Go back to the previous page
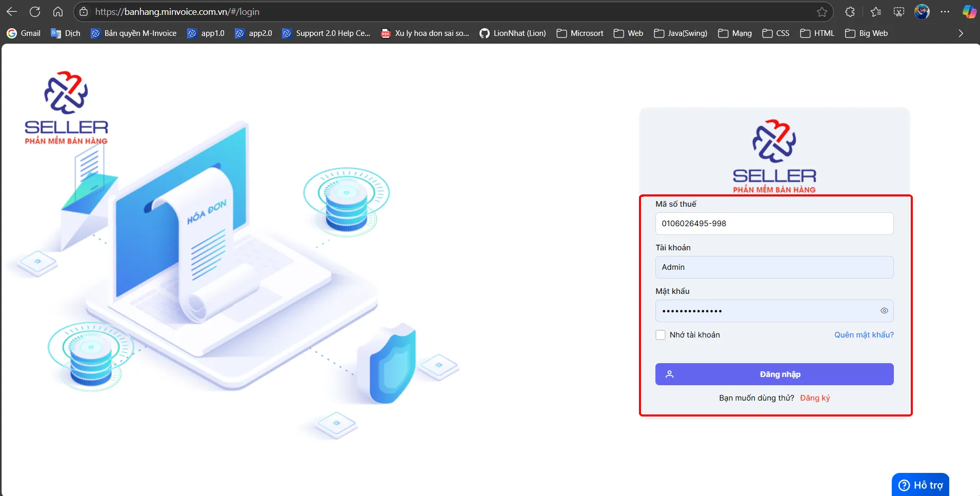The image size is (980, 496). point(12,12)
